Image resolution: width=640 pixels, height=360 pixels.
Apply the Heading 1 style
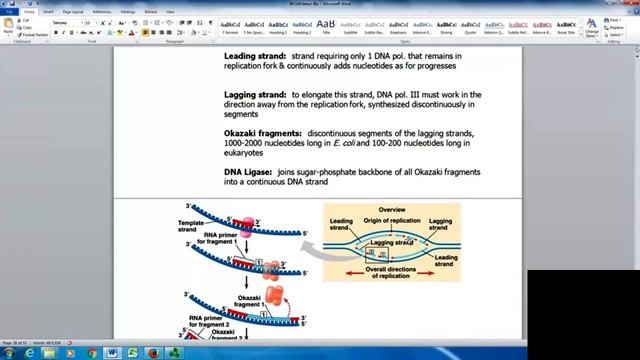coord(278,28)
